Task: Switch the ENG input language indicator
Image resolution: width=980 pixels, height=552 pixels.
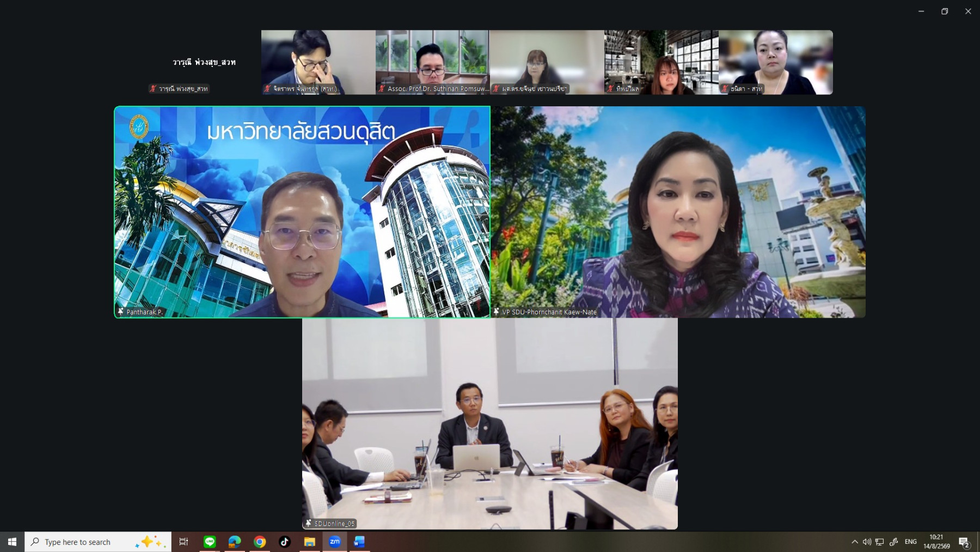Action: tap(911, 542)
